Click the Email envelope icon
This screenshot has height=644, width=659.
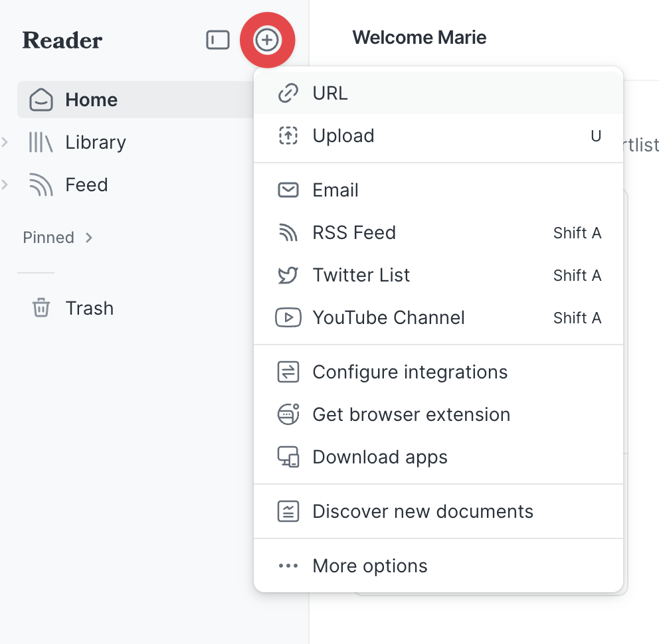click(288, 191)
